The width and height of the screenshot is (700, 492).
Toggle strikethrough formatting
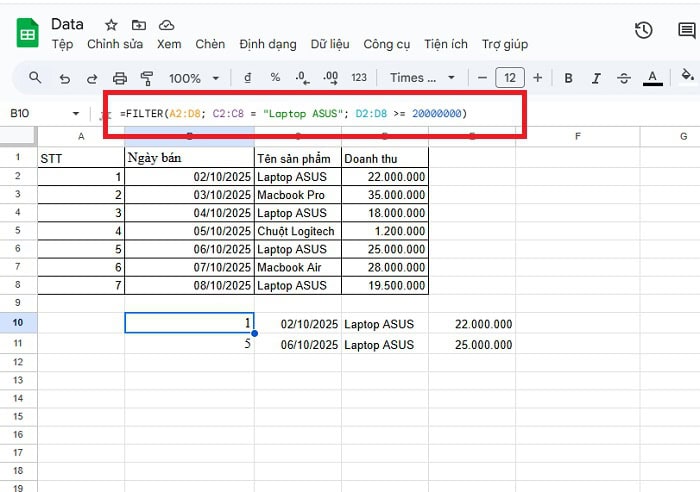point(624,78)
